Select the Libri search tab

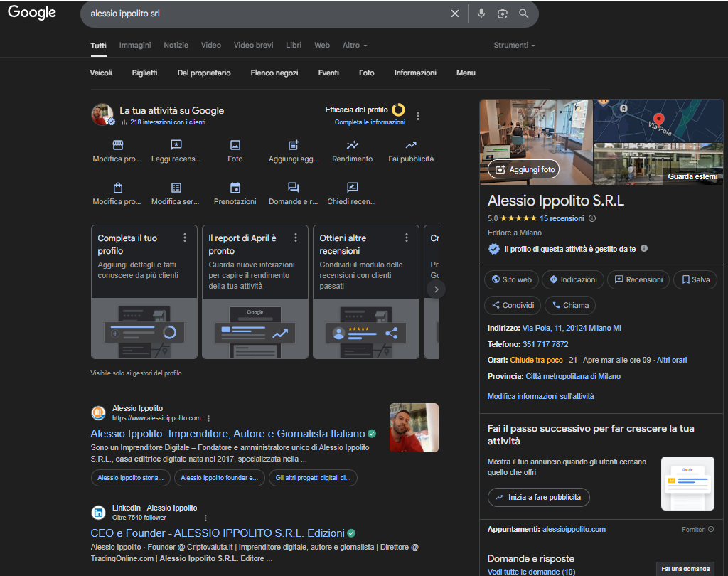coord(294,45)
